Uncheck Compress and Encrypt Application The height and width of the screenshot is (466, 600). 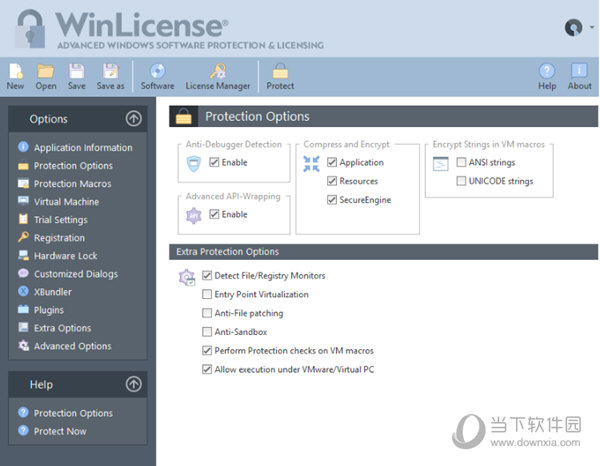[x=332, y=162]
